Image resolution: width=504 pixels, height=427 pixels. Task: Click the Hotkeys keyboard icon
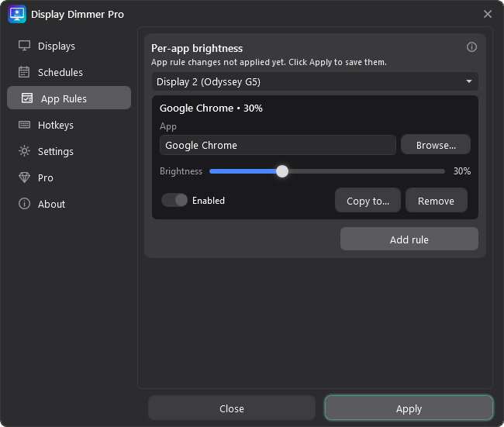[x=25, y=125]
